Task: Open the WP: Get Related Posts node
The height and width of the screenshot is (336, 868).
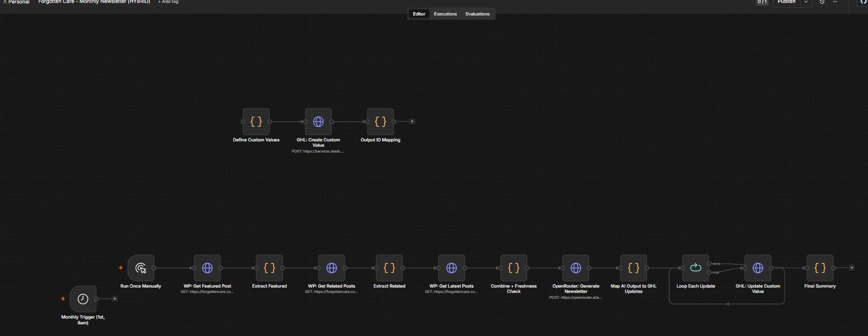Action: point(332,268)
